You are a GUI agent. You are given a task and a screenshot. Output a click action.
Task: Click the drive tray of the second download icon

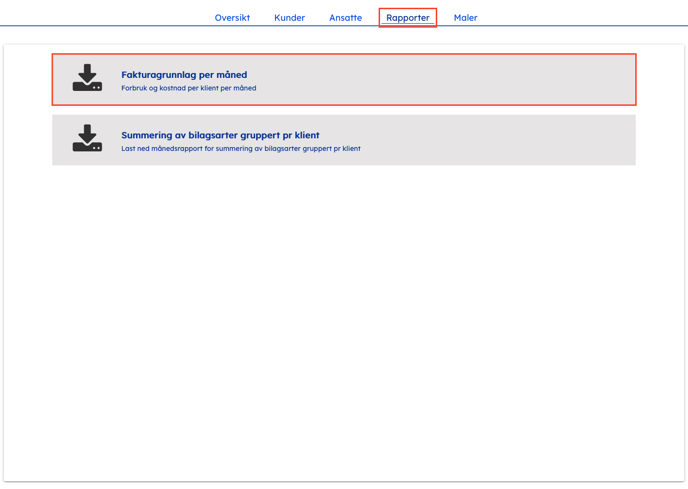click(87, 148)
